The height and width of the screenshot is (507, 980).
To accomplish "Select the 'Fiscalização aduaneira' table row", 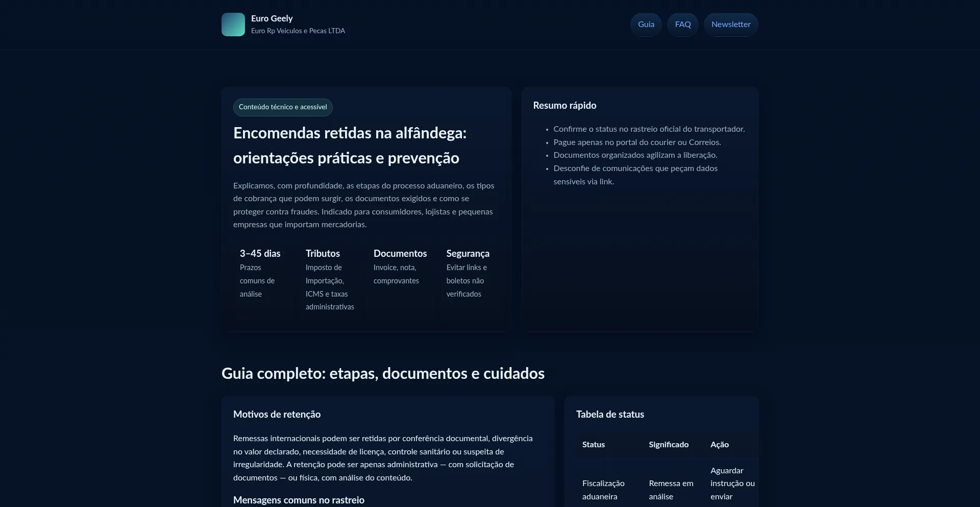I will click(603, 490).
